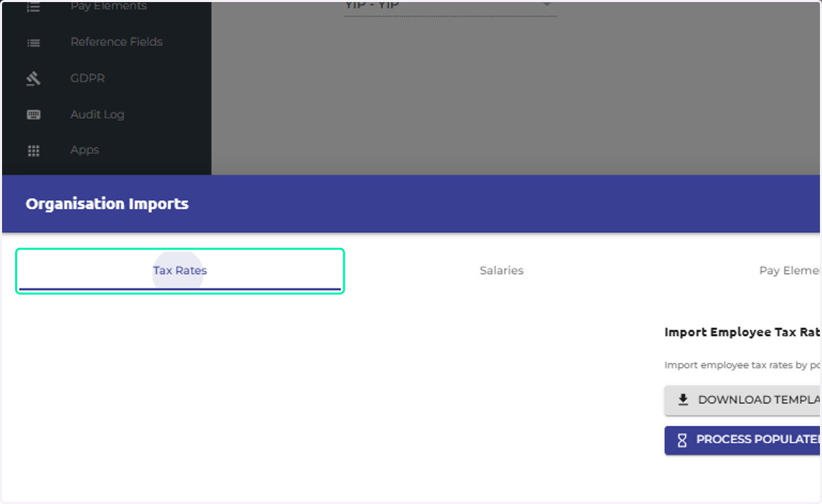The height and width of the screenshot is (504, 822).
Task: Switch to the Salaries tab
Action: [501, 271]
